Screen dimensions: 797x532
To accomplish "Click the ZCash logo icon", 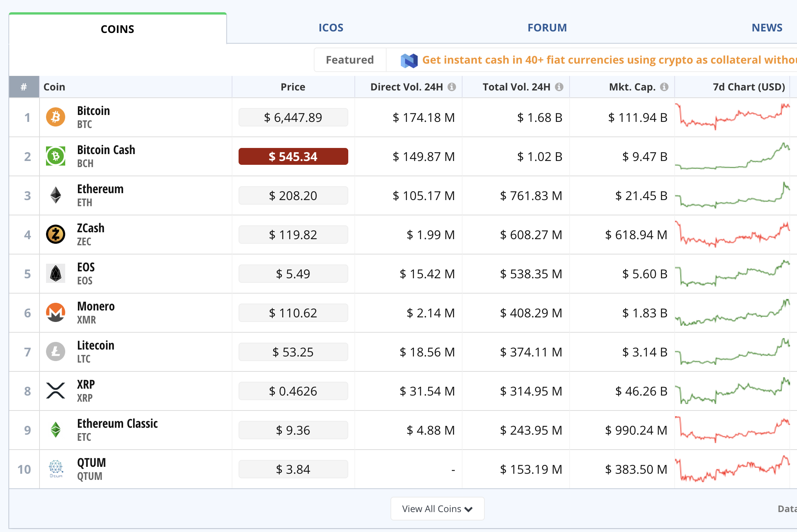I will [56, 234].
